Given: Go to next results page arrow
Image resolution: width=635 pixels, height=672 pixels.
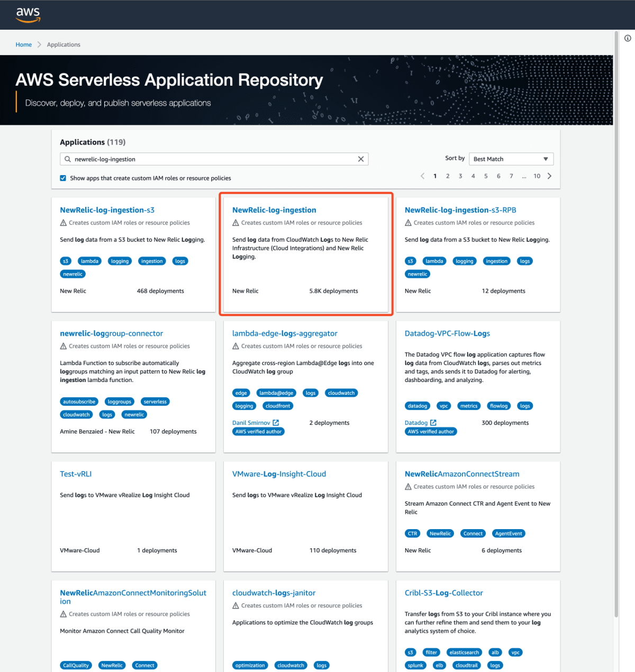Looking at the screenshot, I should click(549, 176).
